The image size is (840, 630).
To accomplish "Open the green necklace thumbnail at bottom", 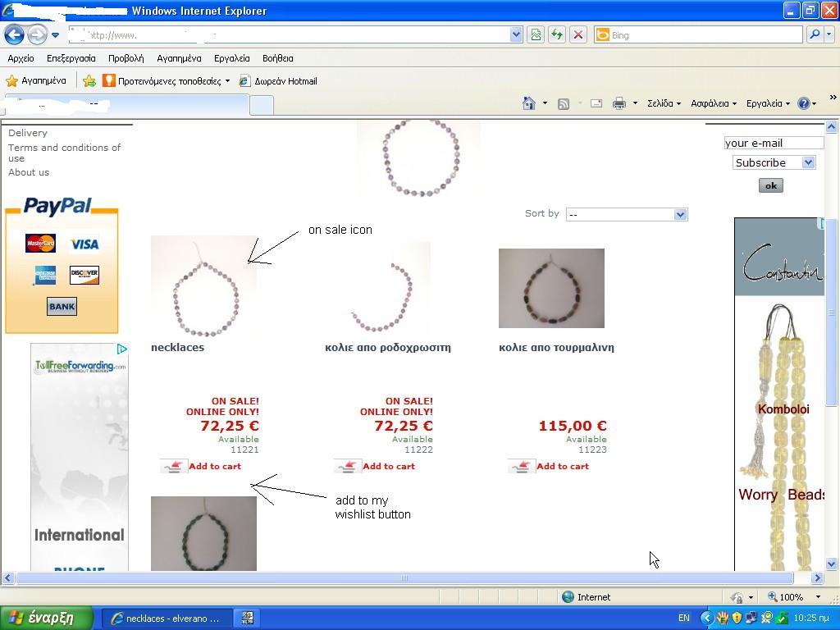I will [x=203, y=533].
